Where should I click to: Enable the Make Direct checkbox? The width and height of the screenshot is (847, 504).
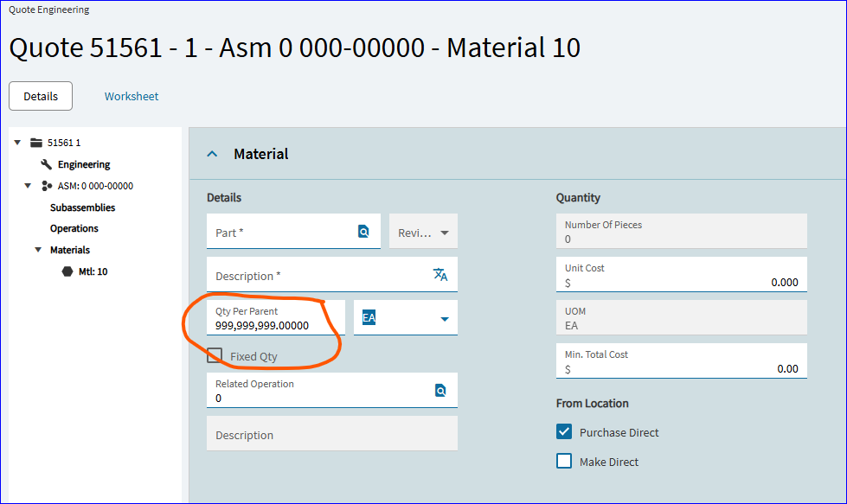point(564,461)
